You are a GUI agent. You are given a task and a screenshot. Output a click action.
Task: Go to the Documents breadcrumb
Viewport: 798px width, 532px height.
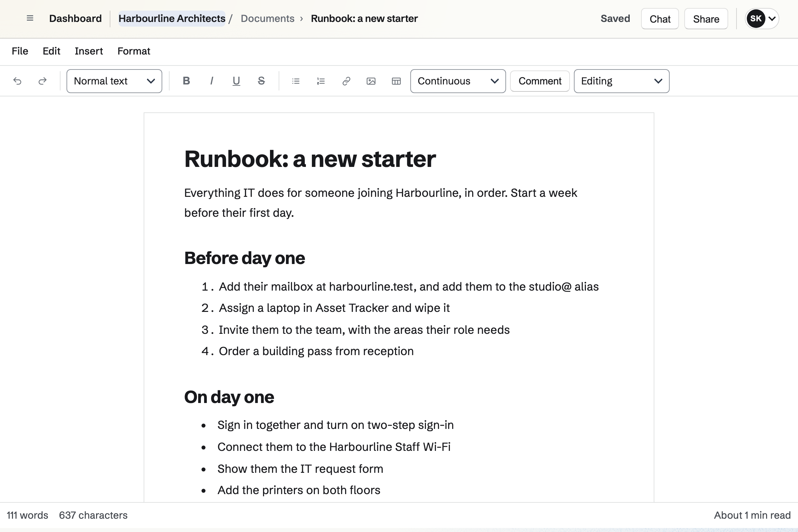click(x=267, y=18)
